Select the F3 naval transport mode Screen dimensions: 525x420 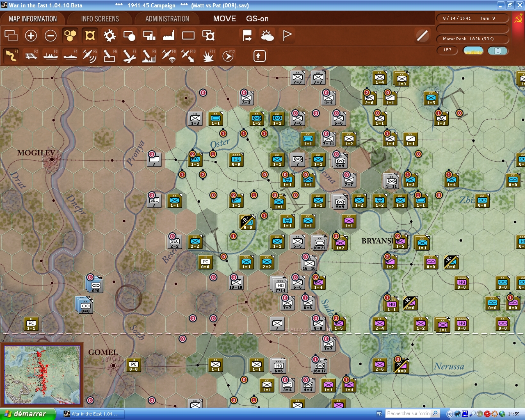coord(50,56)
